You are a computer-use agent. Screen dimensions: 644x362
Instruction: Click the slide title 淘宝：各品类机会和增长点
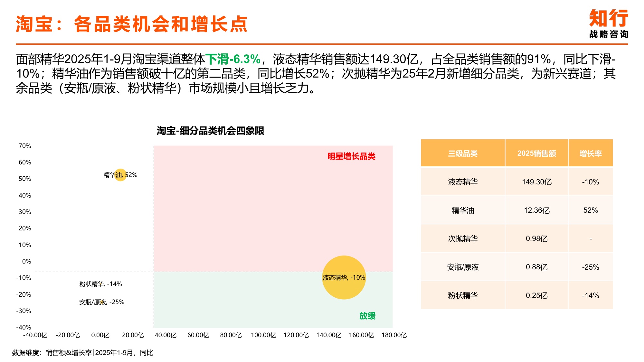132,24
